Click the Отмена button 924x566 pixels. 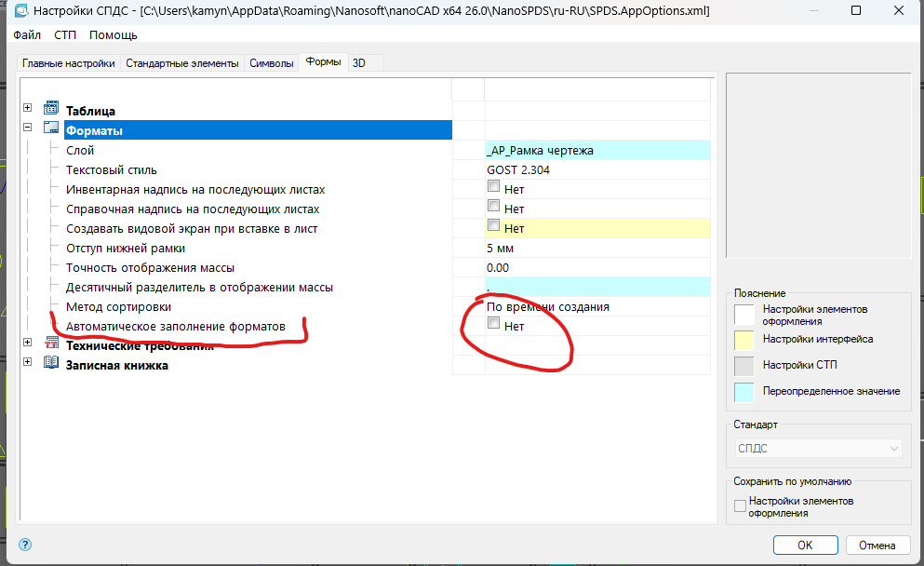tap(877, 545)
